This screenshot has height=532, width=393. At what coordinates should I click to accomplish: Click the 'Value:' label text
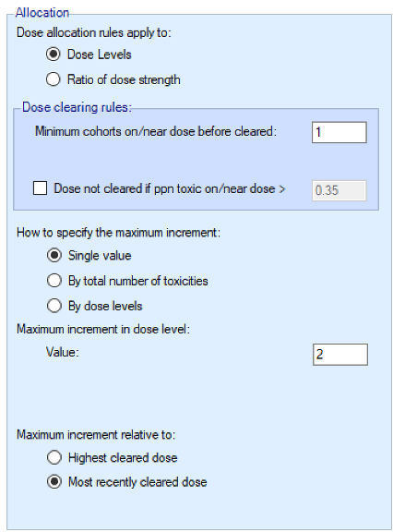[63, 352]
